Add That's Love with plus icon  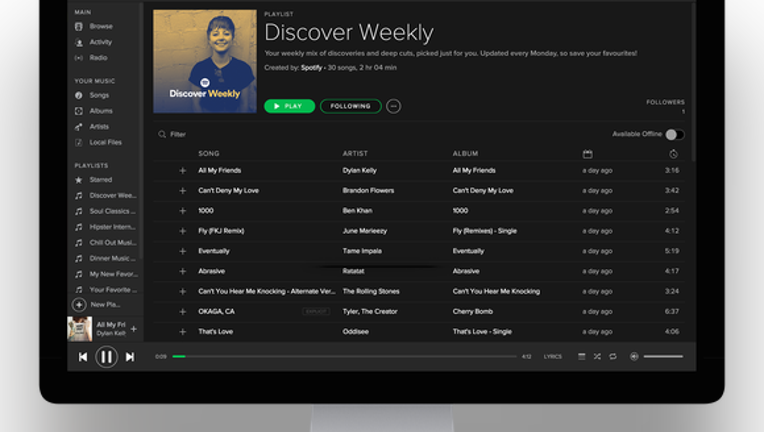tap(183, 332)
